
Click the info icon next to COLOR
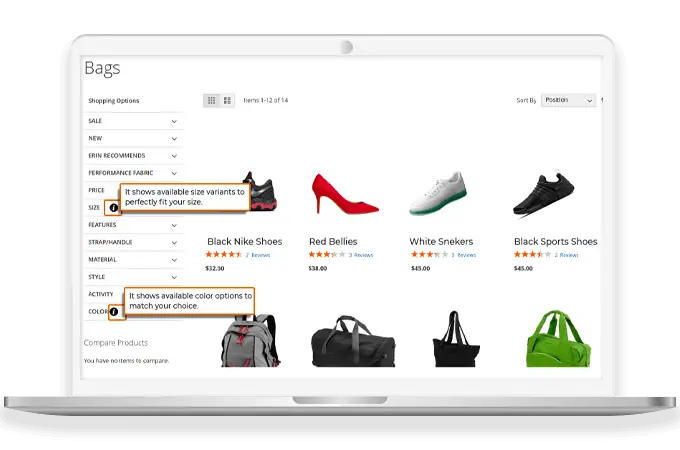(114, 311)
